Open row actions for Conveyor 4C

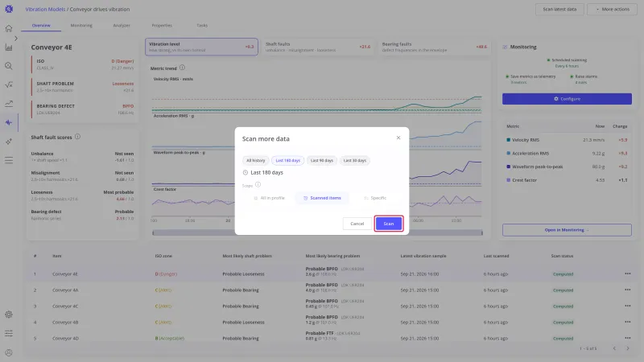pos(628,306)
